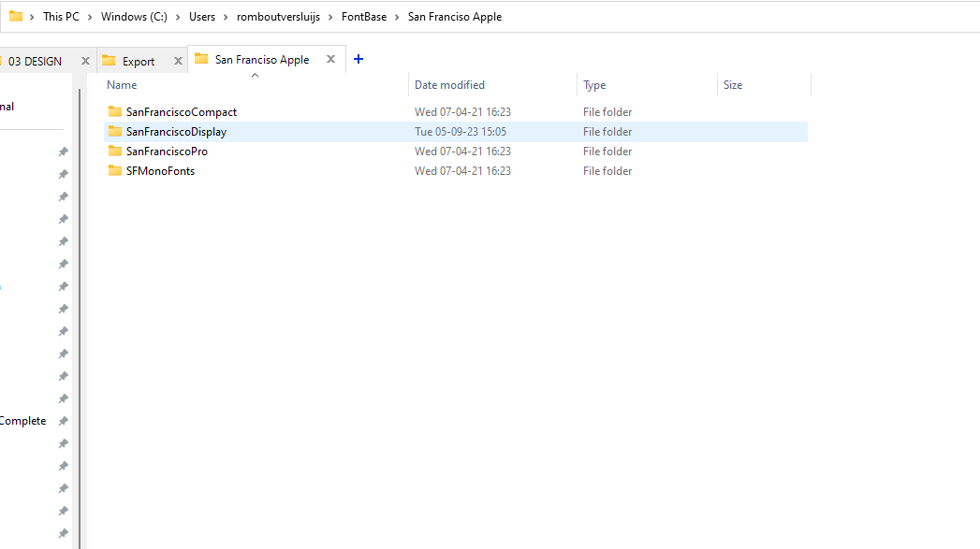Select SanFranciscoDisplay folder name
Screen dimensions: 980x549
tap(176, 132)
